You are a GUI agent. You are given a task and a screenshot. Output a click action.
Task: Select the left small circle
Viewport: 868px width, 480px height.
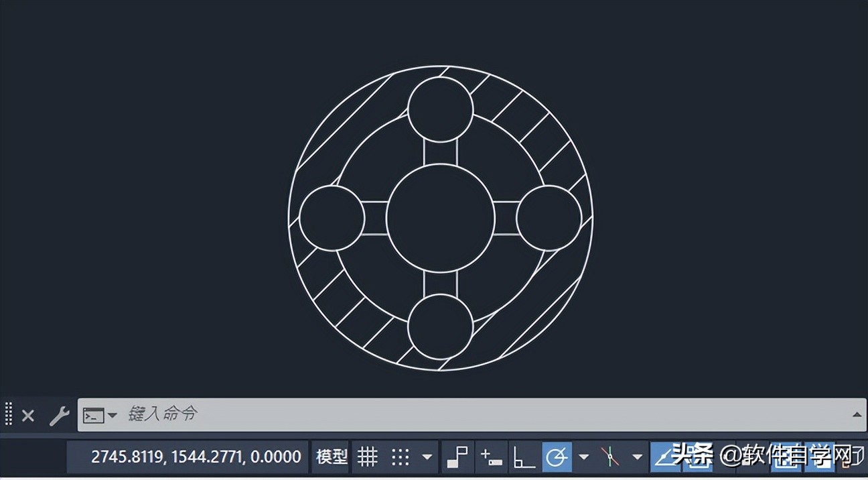332,218
